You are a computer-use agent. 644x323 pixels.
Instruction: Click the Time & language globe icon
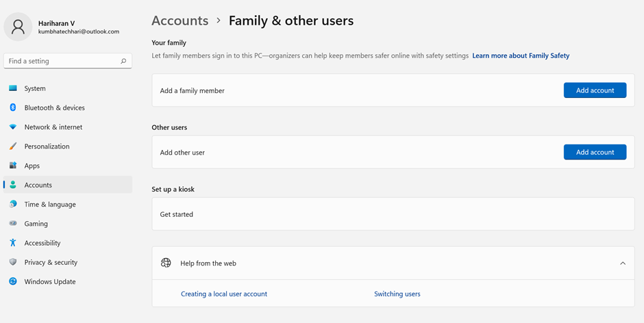click(x=13, y=204)
